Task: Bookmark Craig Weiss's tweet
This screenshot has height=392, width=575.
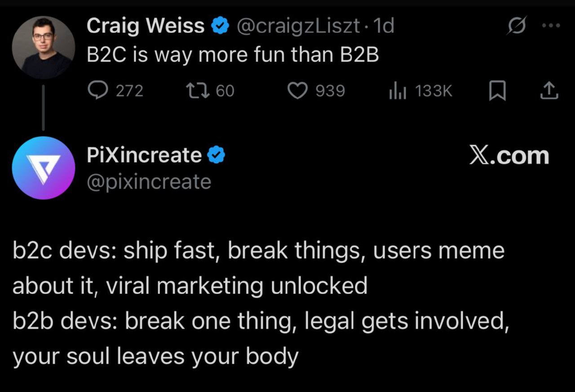Action: (x=497, y=92)
